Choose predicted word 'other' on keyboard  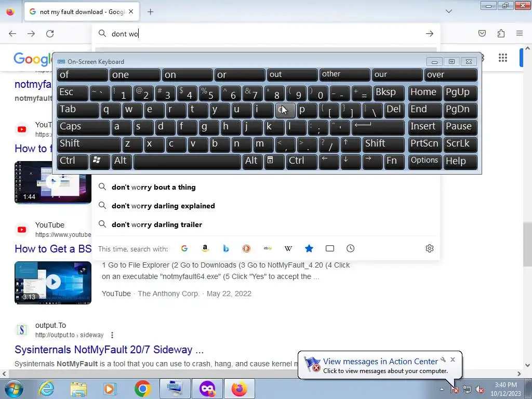345,75
